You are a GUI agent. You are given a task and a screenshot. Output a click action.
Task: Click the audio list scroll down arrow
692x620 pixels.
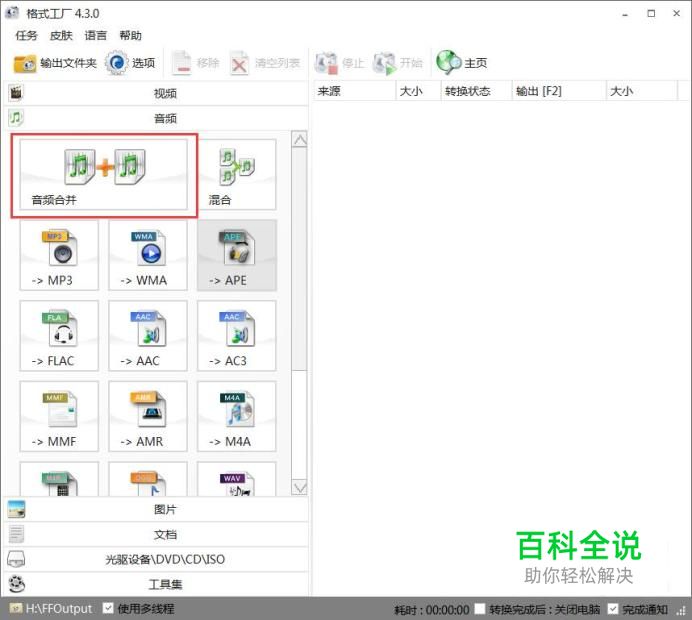click(x=300, y=488)
